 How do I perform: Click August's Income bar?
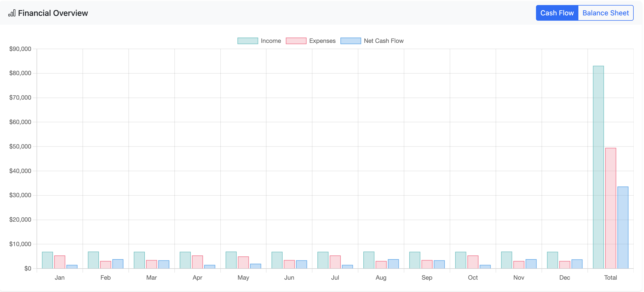point(369,260)
